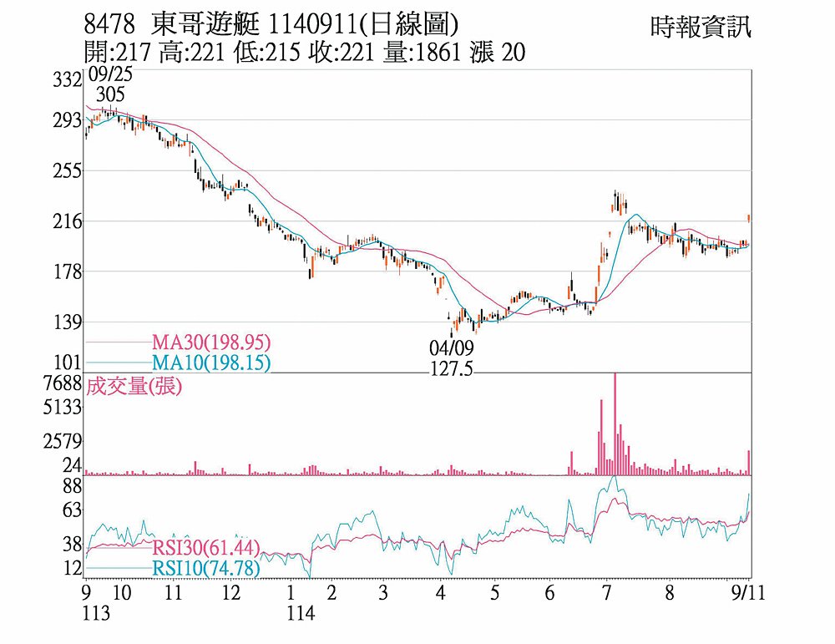Click the 7688 volume axis label

(63, 383)
